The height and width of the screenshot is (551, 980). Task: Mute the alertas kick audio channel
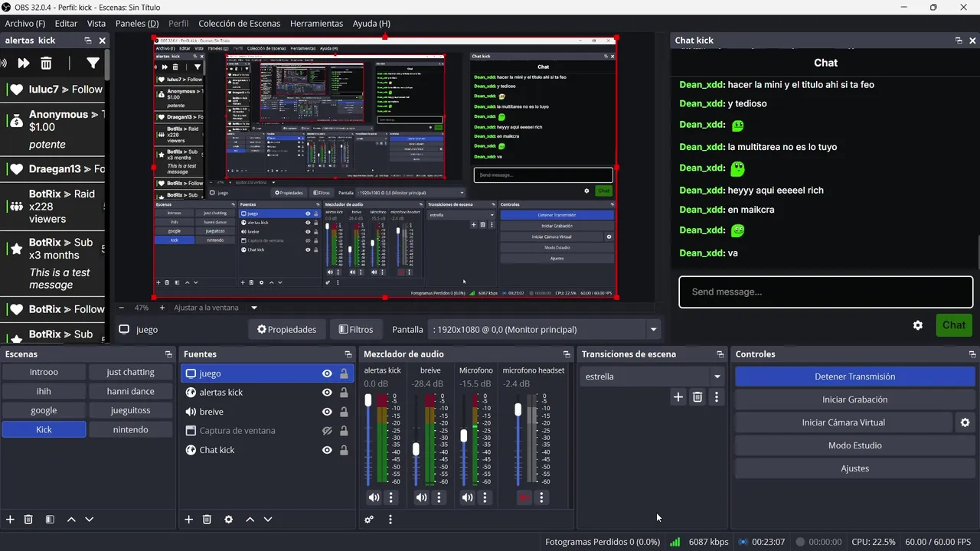(x=374, y=497)
